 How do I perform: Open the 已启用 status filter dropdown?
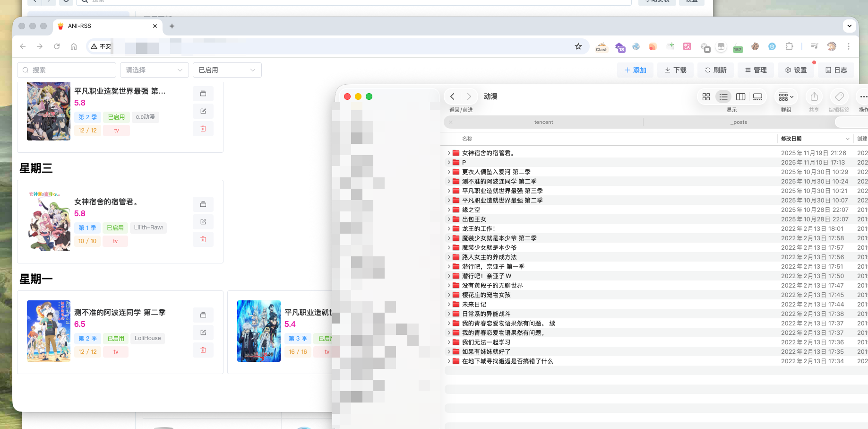pos(227,70)
